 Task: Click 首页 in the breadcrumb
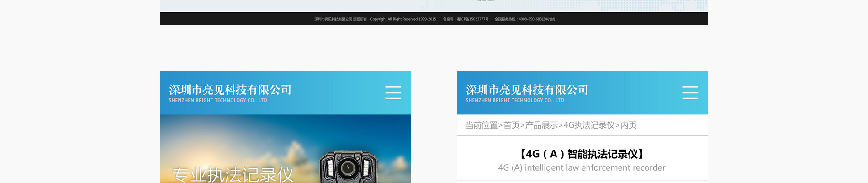[x=511, y=125]
